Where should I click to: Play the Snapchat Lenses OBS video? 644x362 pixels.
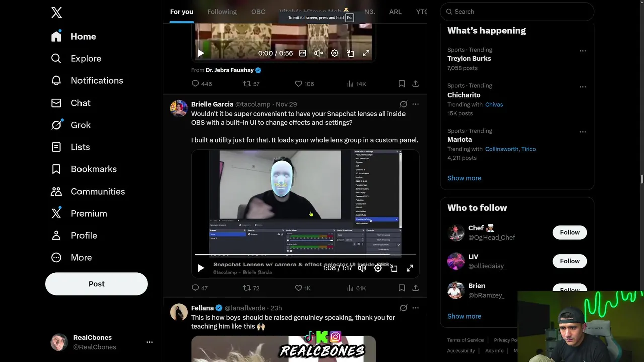coord(201,268)
